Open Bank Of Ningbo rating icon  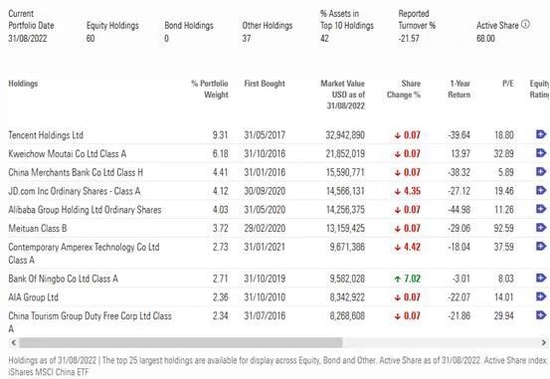(541, 278)
